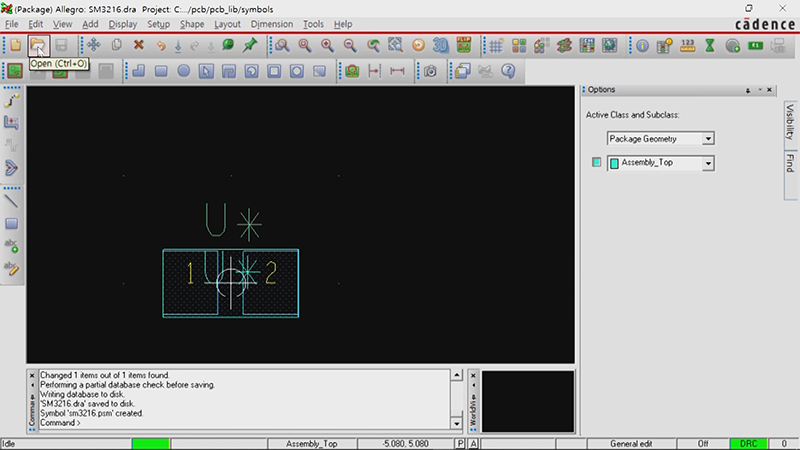Viewport: 800px width, 450px height.
Task: Close the Command window pane
Action: 32,376
